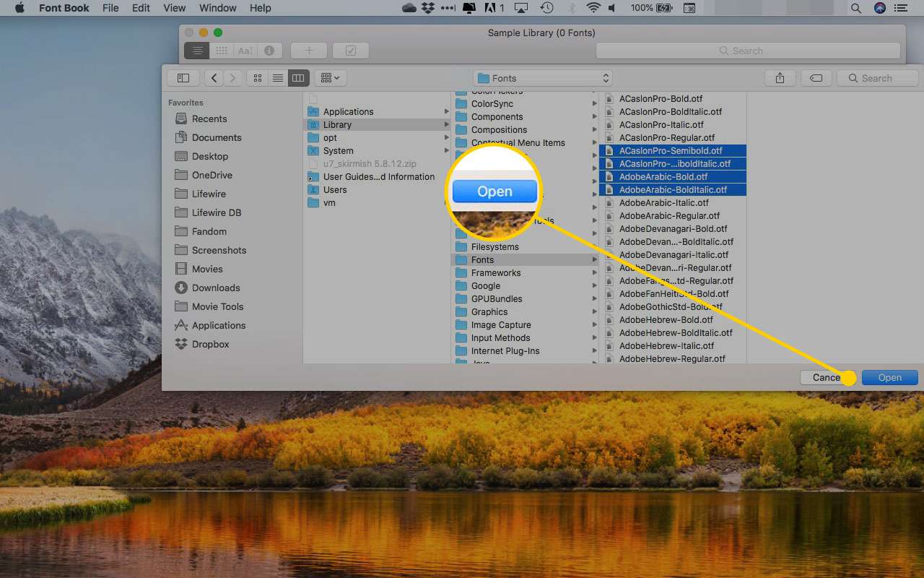
Task: Expand the Applications folder arrow
Action: pyautogui.click(x=447, y=111)
